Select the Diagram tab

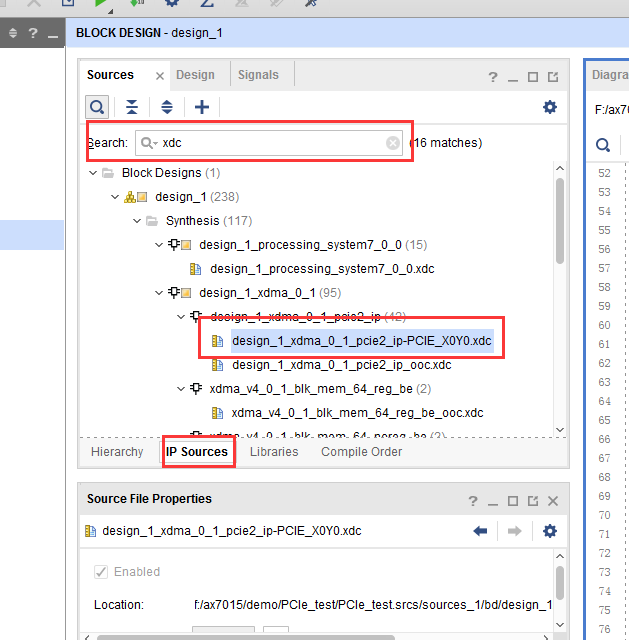pos(610,75)
